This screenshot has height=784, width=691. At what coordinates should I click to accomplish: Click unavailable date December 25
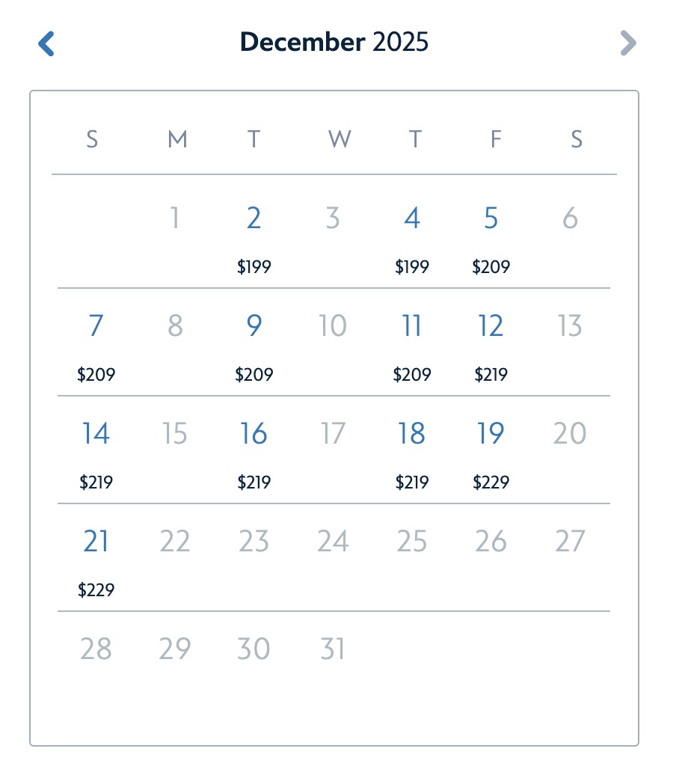412,542
